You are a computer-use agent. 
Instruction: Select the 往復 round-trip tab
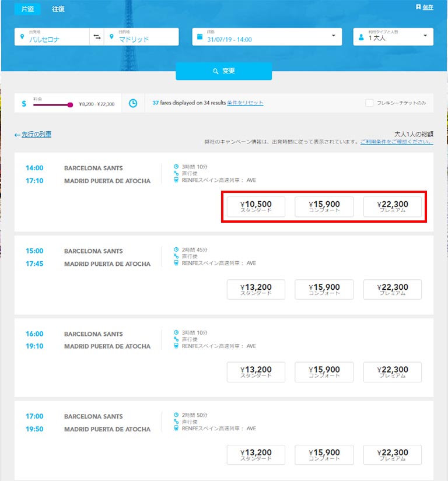tap(58, 9)
